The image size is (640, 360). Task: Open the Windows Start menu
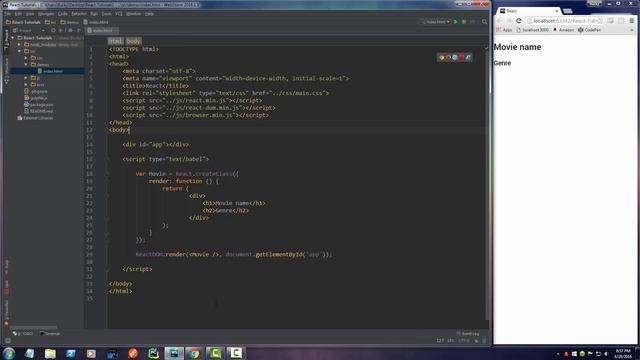tap(9, 353)
